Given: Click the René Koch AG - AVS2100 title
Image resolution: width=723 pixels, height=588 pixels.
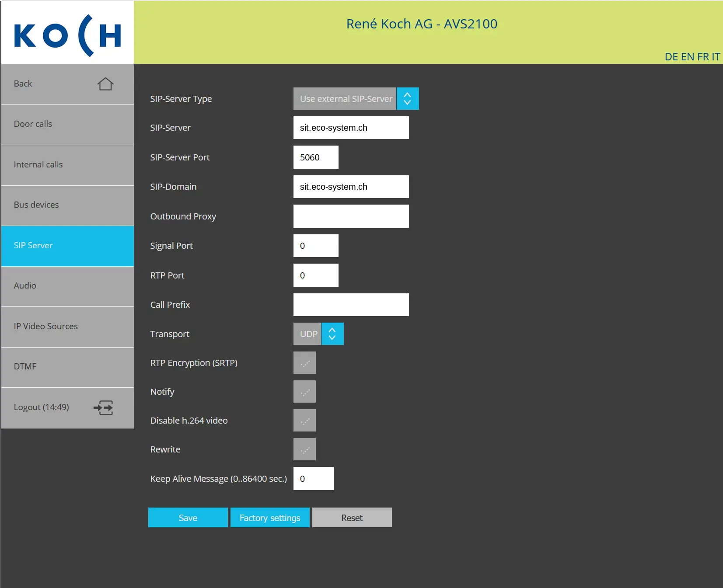Looking at the screenshot, I should click(x=422, y=24).
